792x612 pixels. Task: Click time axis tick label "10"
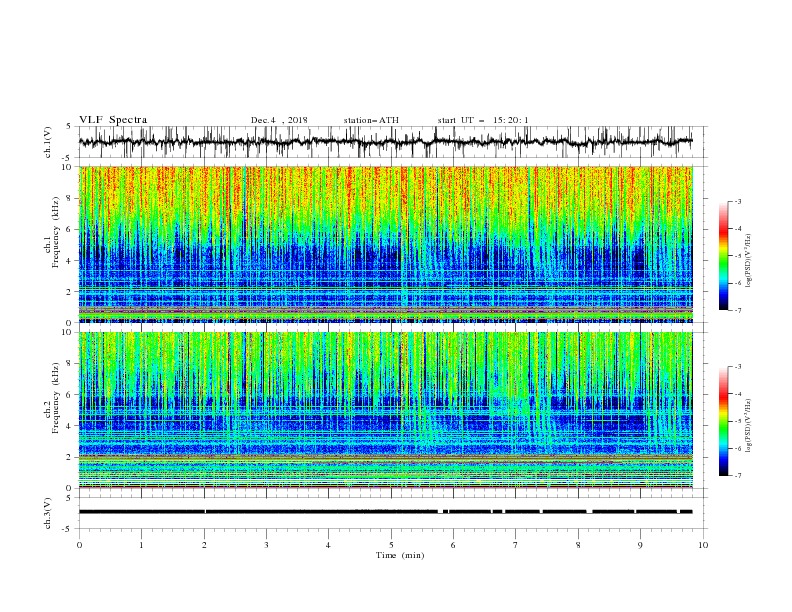[x=703, y=545]
